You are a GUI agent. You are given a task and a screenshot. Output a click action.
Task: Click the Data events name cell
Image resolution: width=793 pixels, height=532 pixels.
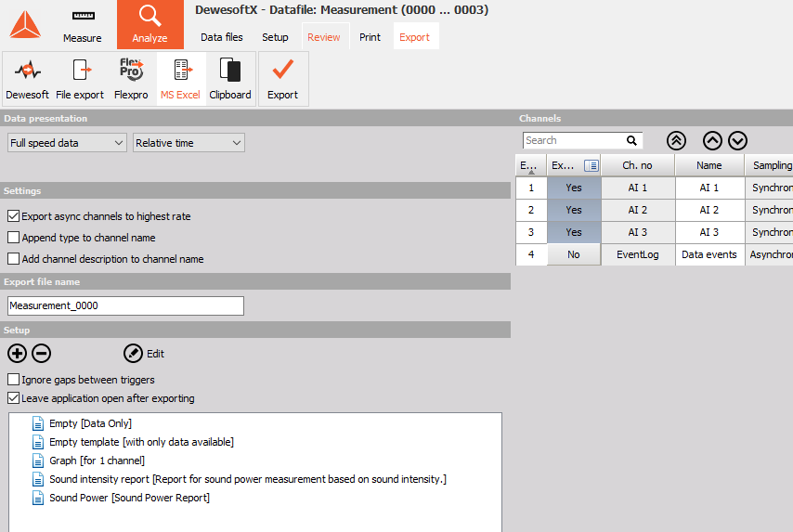click(709, 254)
